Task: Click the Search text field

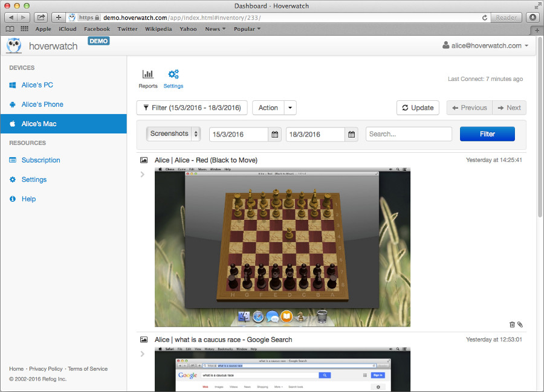Action: click(409, 134)
